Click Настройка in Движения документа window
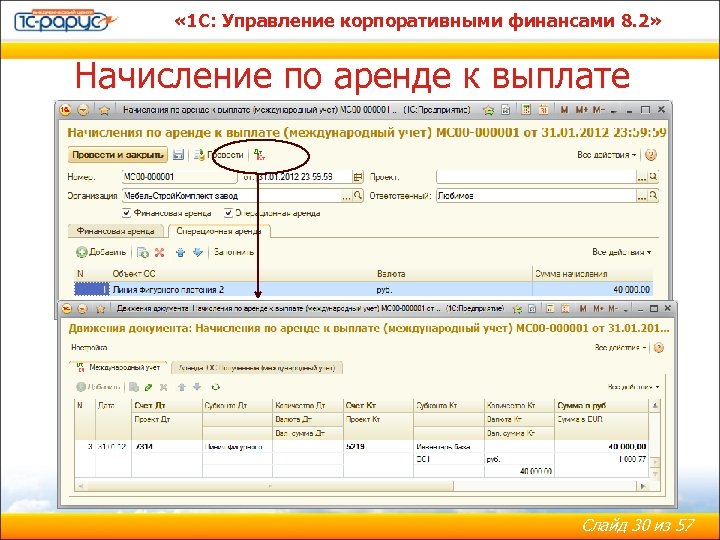The image size is (720, 540). pos(89,348)
